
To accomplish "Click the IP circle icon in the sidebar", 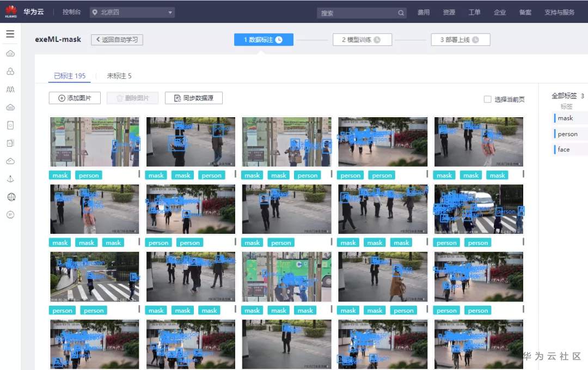I will [x=10, y=215].
